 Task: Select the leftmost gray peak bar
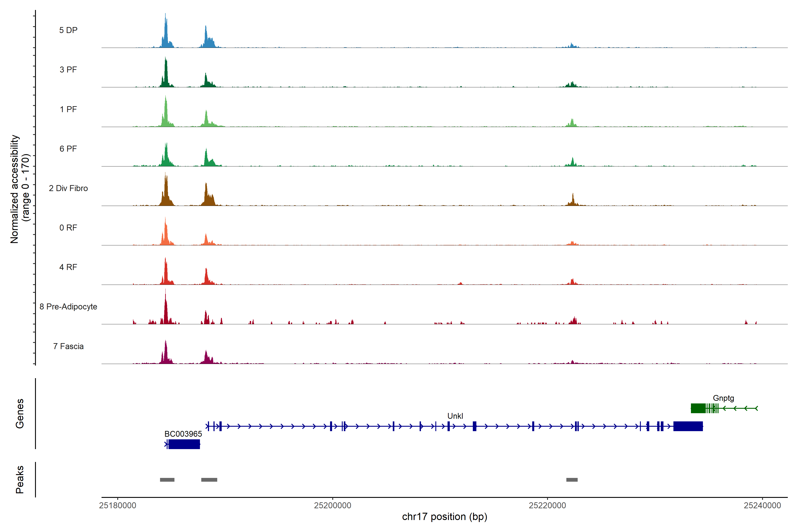pyautogui.click(x=167, y=480)
